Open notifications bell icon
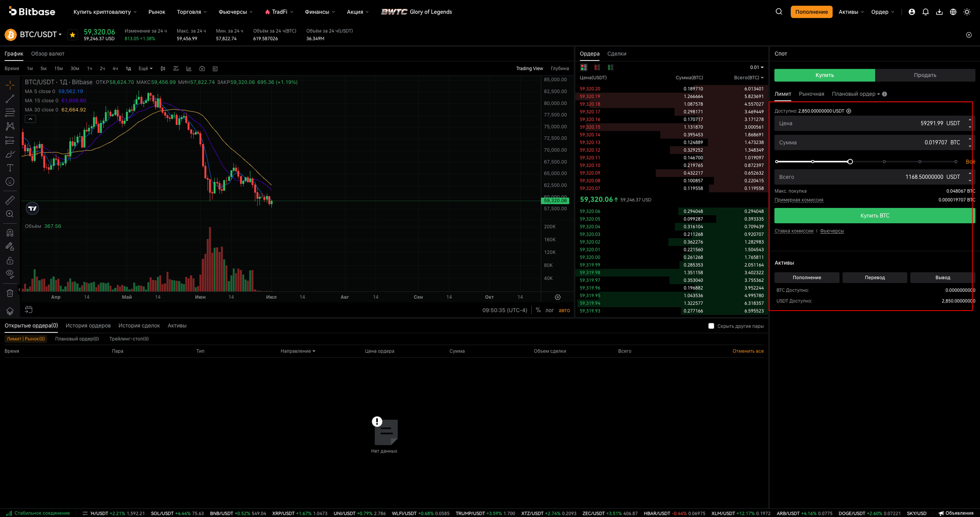The image size is (980, 517). pyautogui.click(x=925, y=12)
